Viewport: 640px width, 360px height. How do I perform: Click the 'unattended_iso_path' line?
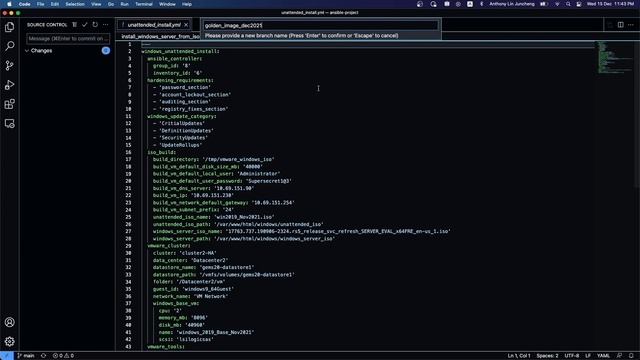tap(238, 224)
